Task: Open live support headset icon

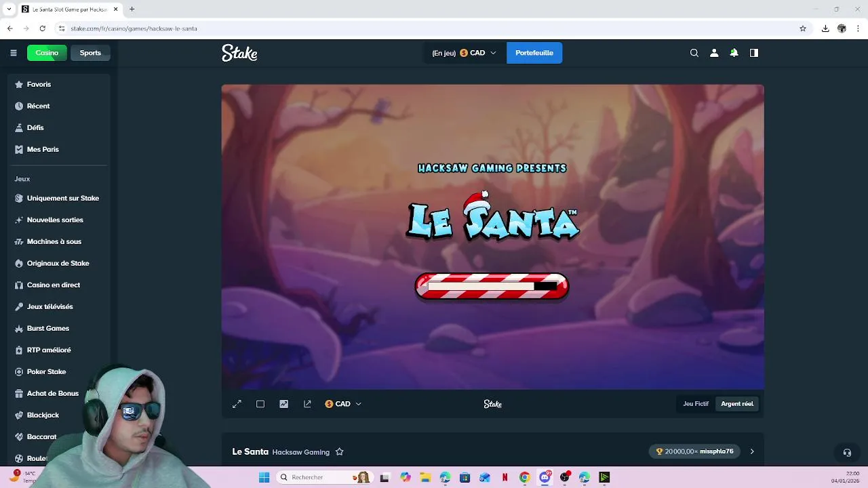Action: coord(847,452)
